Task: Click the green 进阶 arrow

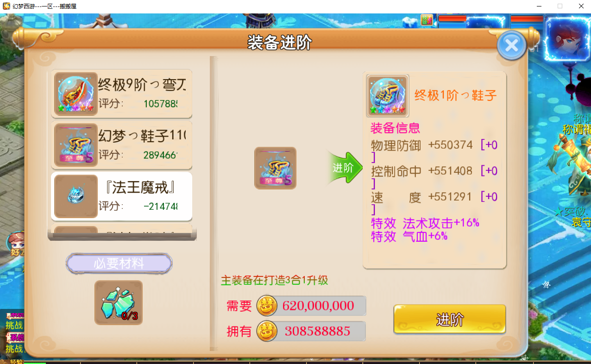Action: 344,168
